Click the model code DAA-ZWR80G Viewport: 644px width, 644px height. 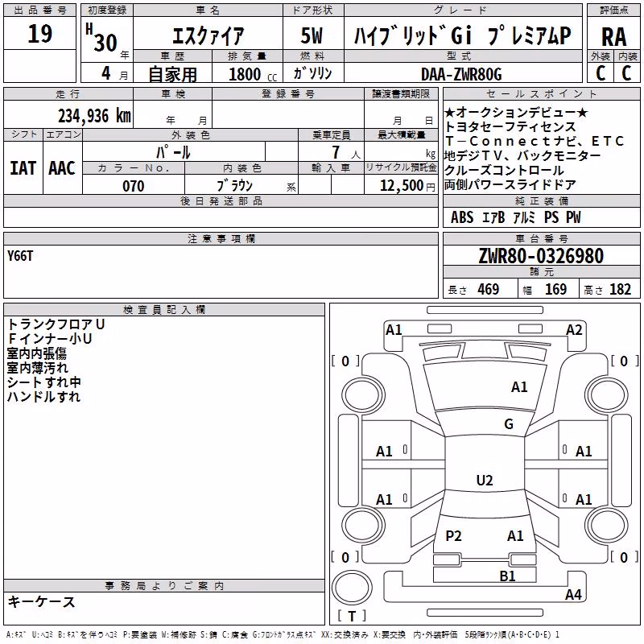pyautogui.click(x=461, y=74)
